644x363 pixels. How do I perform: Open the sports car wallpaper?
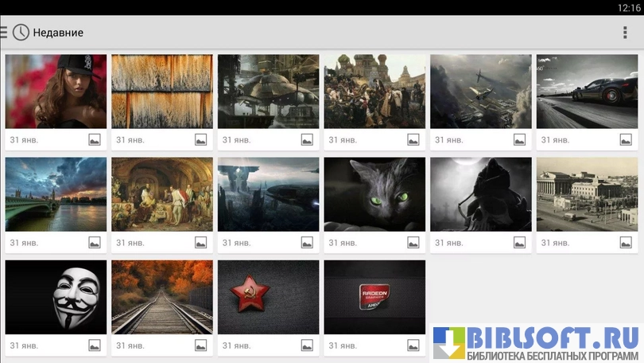click(587, 92)
